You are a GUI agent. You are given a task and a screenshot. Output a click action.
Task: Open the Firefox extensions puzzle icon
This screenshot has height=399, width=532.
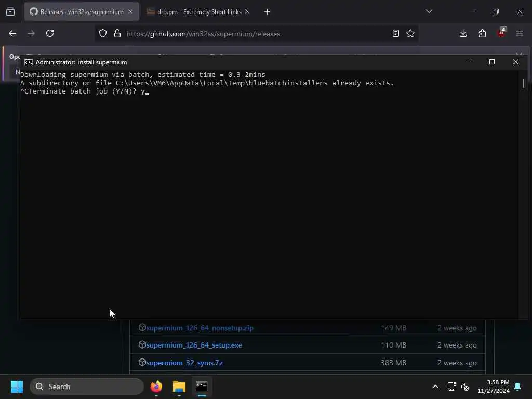tap(482, 33)
